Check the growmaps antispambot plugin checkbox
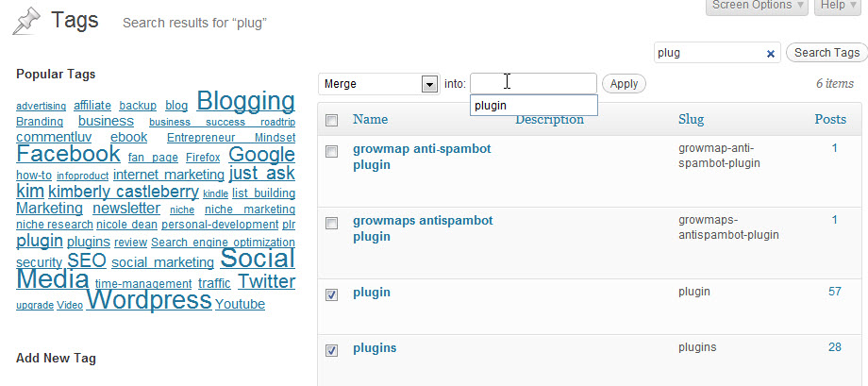 (x=331, y=223)
